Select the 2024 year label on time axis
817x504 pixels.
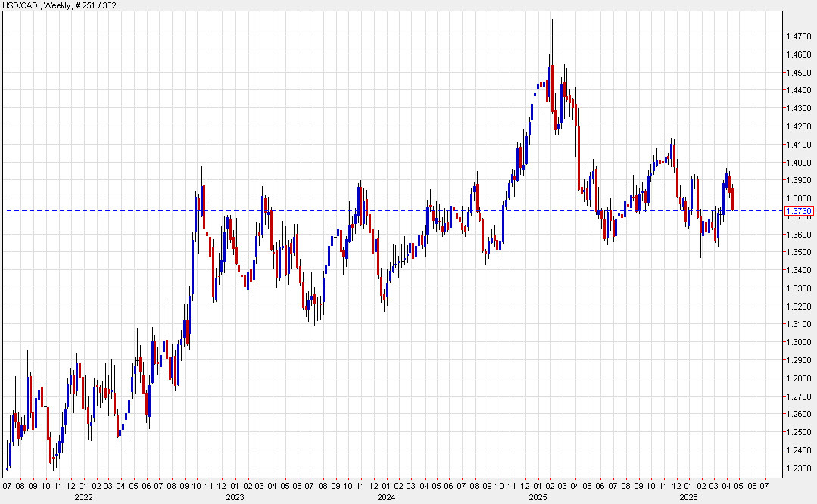386,498
